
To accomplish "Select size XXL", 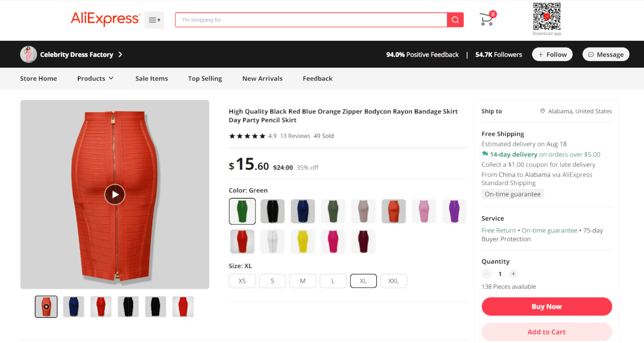I will [x=393, y=281].
